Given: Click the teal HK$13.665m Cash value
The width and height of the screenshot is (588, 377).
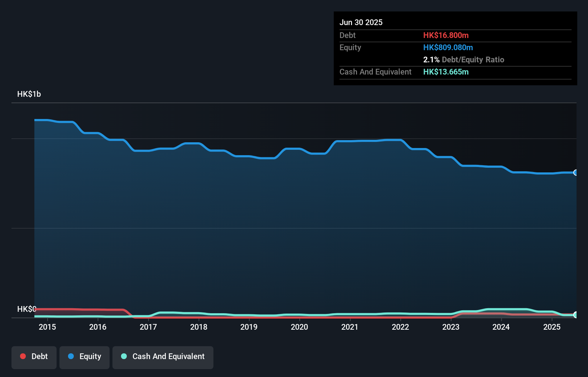Looking at the screenshot, I should pyautogui.click(x=446, y=72).
